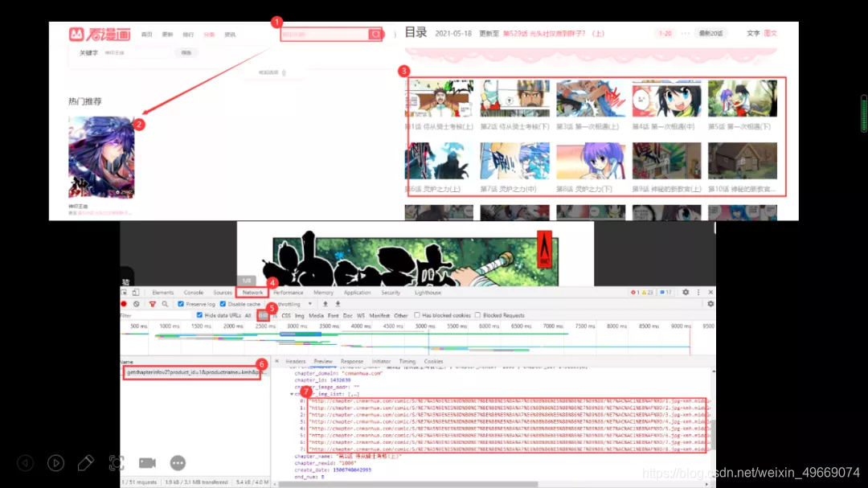The image size is (868, 488).
Task: Open the Application tab in DevTools
Action: 357,293
